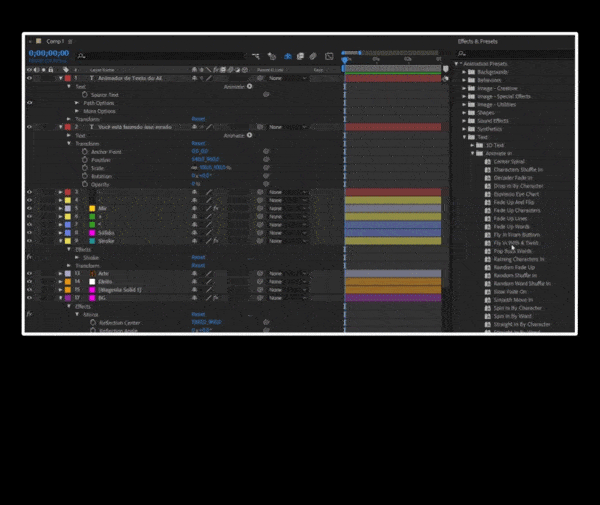Open the Graph Editor button
Screen dimensions: 600x505
click(328, 56)
